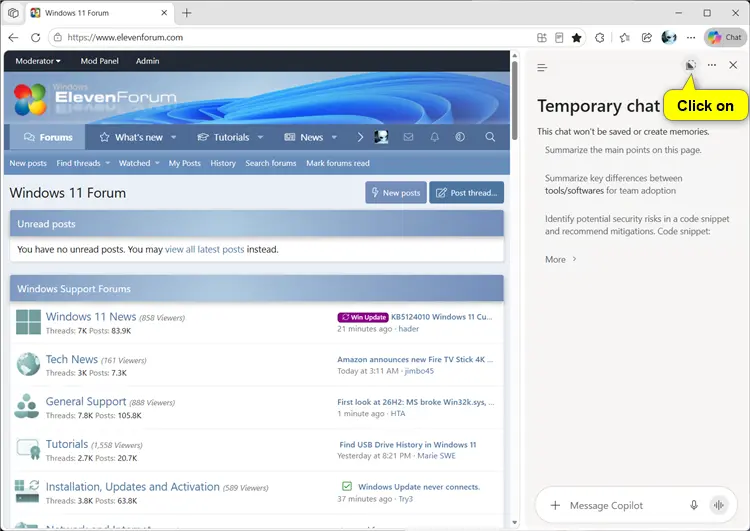Select Identify potential security risks suggestion
Image resolution: width=750 pixels, height=531 pixels.
[x=637, y=225]
